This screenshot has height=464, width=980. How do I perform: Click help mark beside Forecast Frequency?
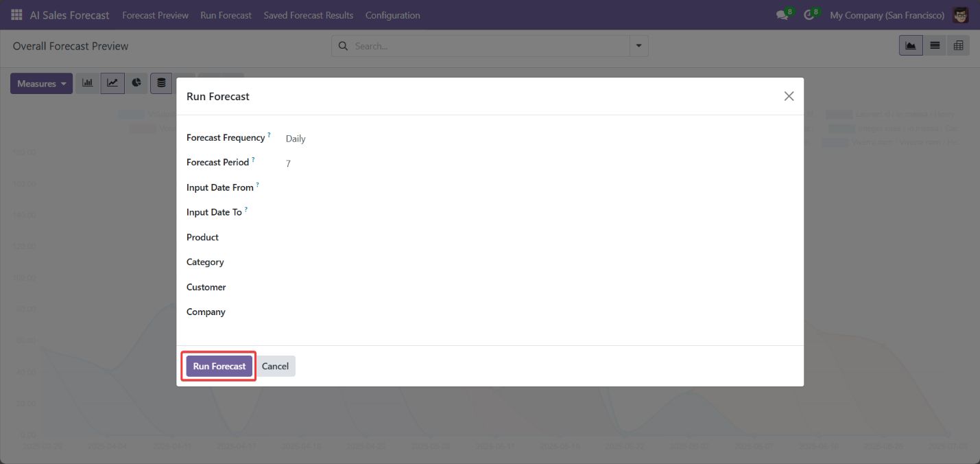pyautogui.click(x=269, y=136)
